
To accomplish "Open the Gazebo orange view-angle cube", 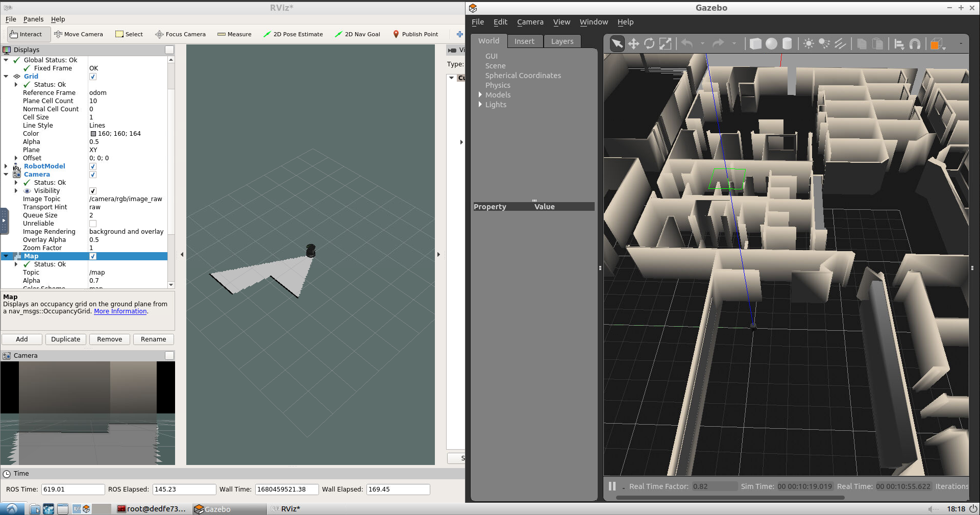I will (x=936, y=44).
